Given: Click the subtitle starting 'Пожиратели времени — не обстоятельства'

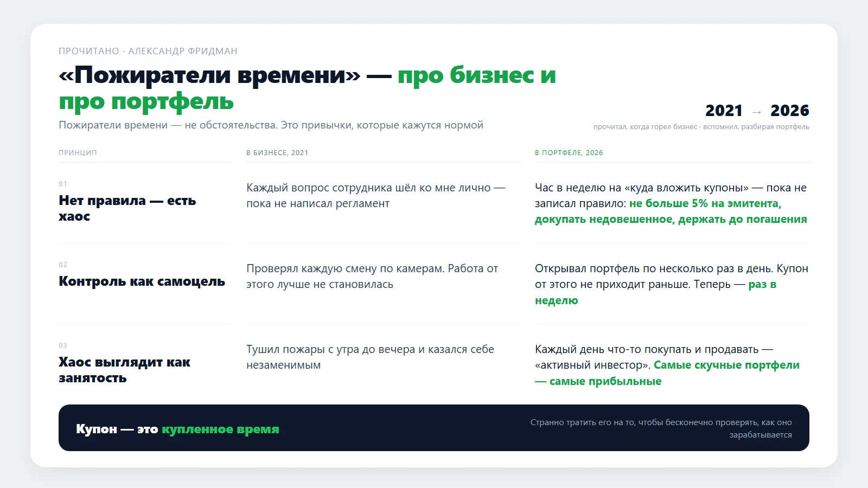Looking at the screenshot, I should (x=271, y=125).
